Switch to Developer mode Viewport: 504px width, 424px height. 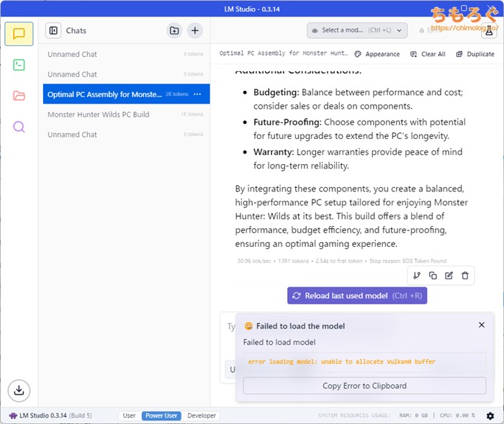[x=202, y=415]
